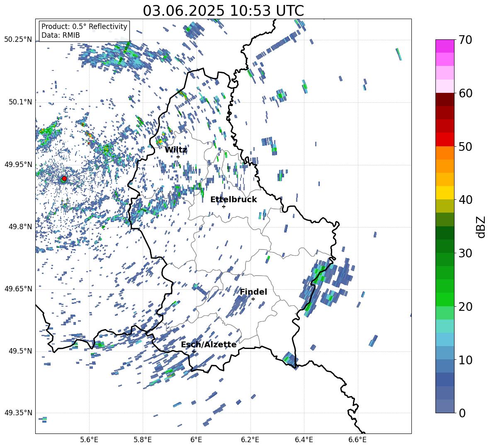The image size is (491, 448).
Task: Click the 49.5°N latitude label
Action: click(20, 351)
